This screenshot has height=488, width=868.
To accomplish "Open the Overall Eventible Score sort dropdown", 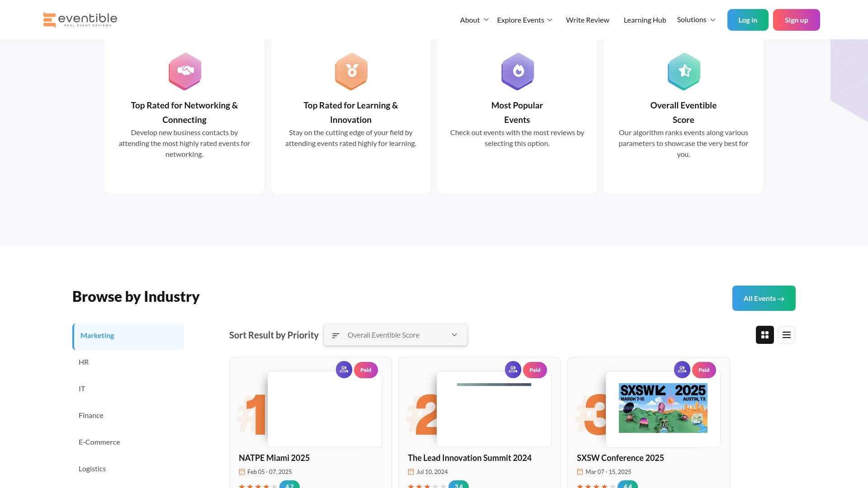I will (x=396, y=335).
